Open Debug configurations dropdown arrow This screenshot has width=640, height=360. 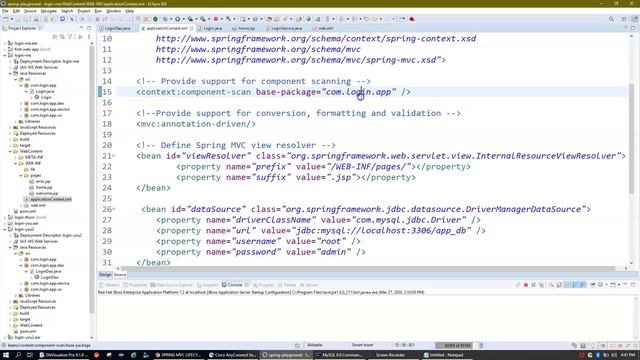[170, 19]
